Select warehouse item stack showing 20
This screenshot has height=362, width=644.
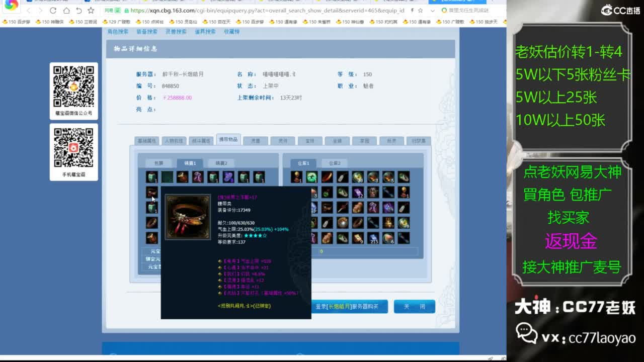click(x=358, y=177)
